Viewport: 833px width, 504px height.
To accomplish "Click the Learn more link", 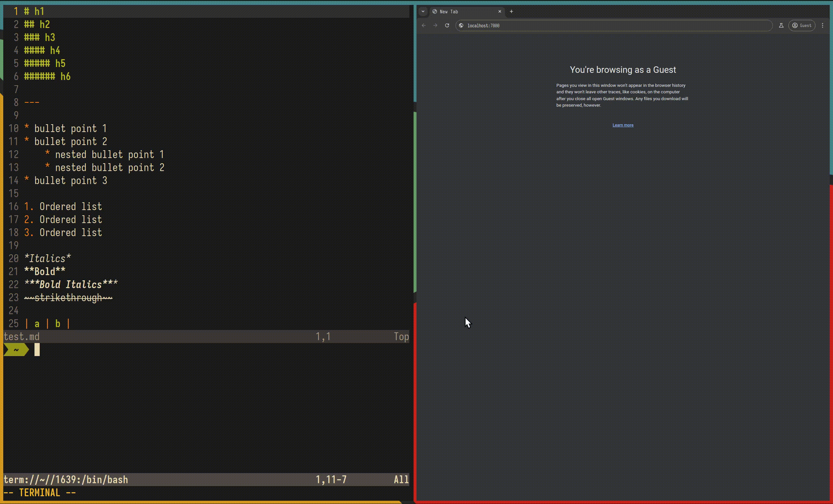I will pyautogui.click(x=623, y=125).
